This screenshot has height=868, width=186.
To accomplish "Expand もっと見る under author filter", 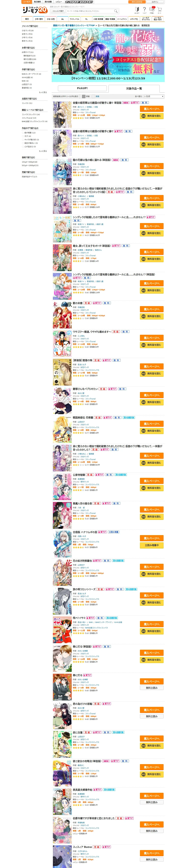I will 43,92.
